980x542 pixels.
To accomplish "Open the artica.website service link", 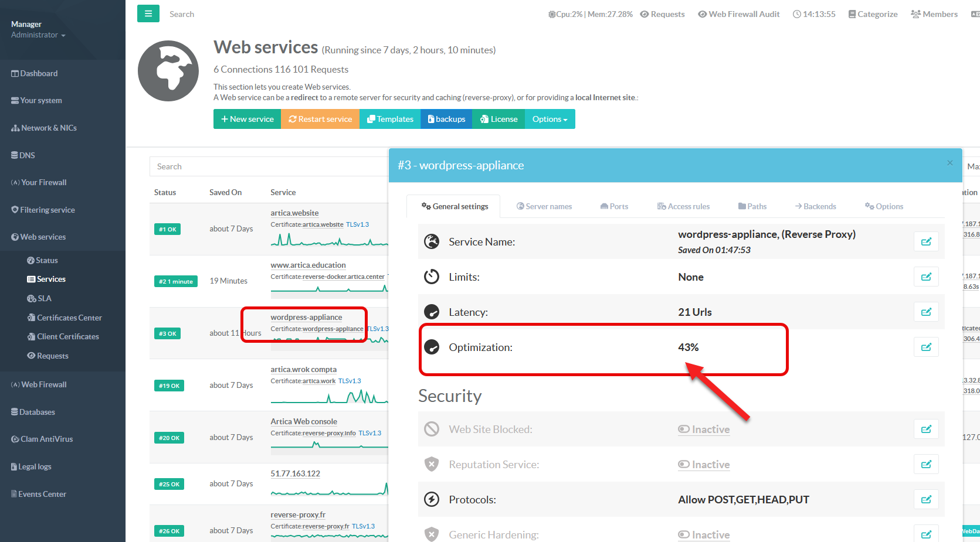I will 294,213.
